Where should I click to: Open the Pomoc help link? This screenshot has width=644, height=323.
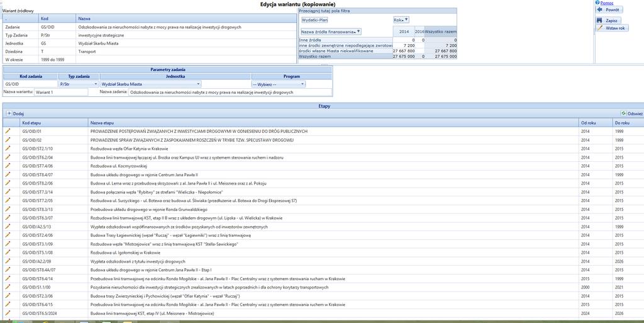point(607,3)
